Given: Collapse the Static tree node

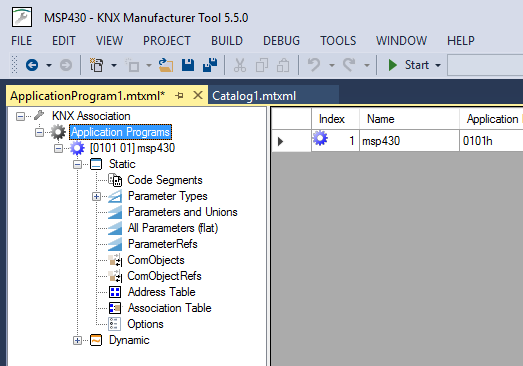Looking at the screenshot, I should point(77,164).
